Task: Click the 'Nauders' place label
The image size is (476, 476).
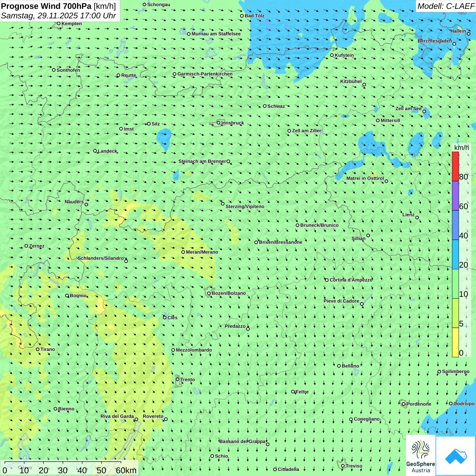Action: click(x=74, y=202)
